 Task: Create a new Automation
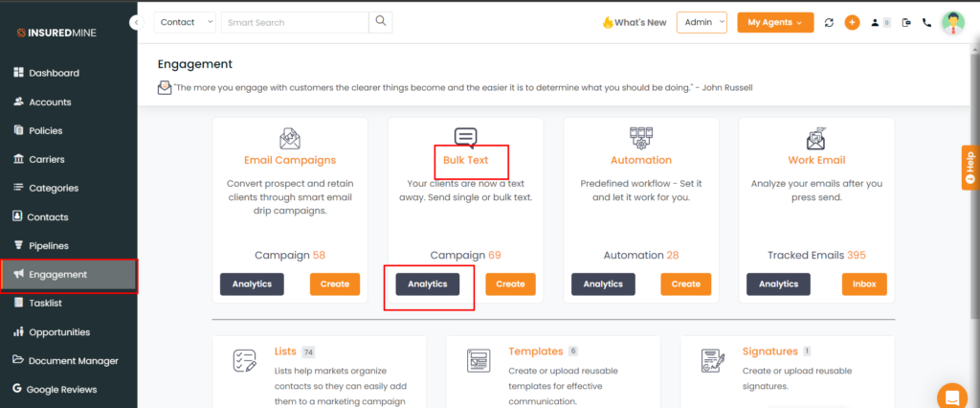[685, 284]
